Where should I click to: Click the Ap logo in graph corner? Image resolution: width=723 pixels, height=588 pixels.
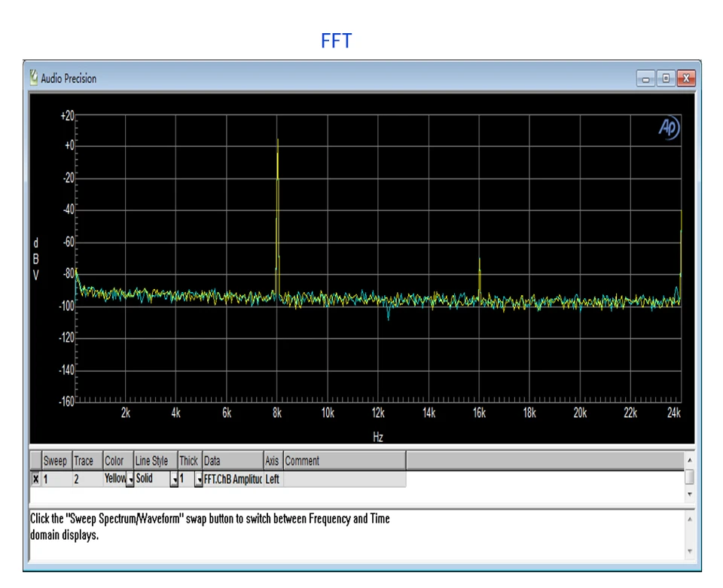point(669,127)
